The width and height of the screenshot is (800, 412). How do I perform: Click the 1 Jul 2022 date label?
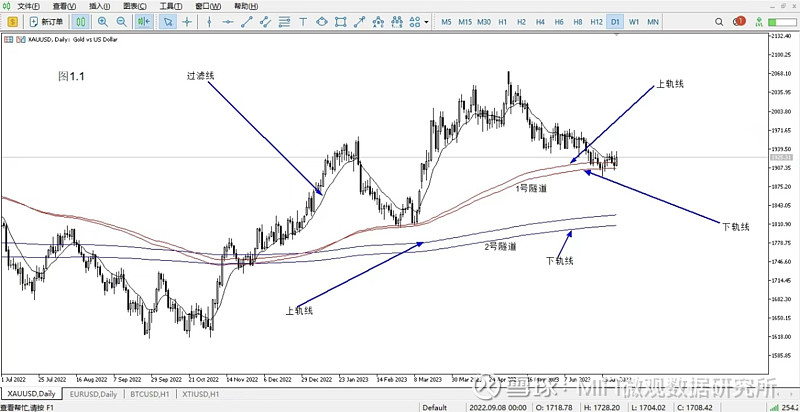pyautogui.click(x=13, y=379)
